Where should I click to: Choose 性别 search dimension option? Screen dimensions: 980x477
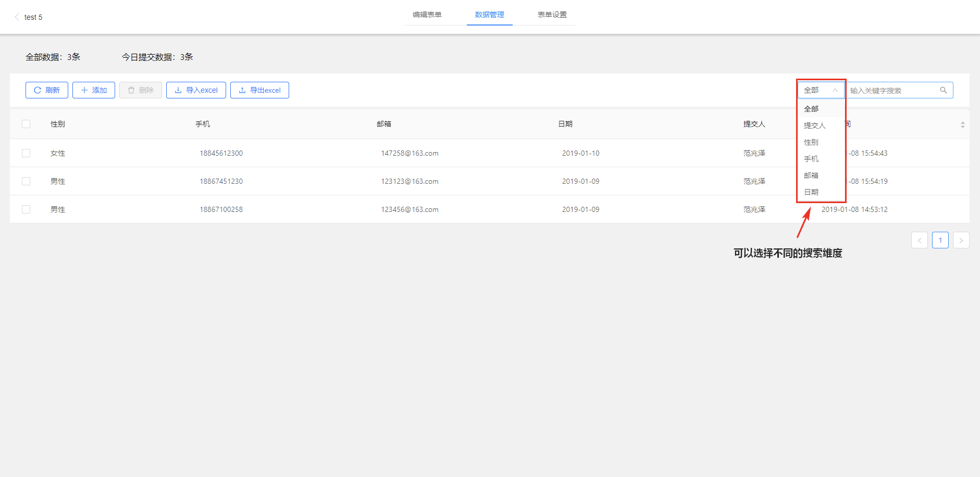point(821,142)
